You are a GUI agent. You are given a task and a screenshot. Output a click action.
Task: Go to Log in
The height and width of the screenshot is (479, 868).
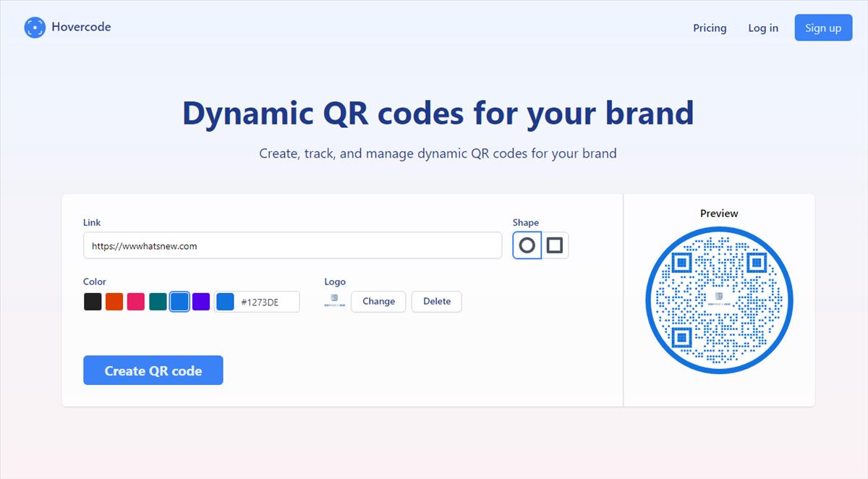coord(763,27)
